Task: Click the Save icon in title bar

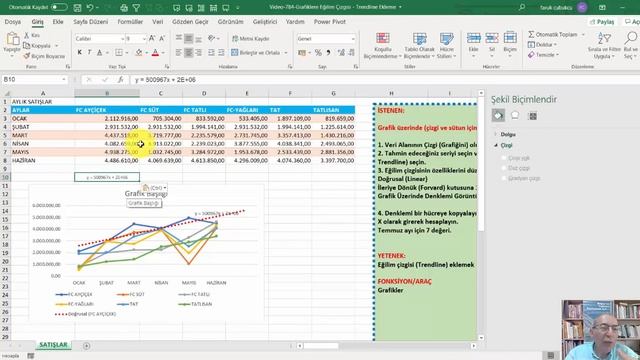Action: tap(77, 7)
